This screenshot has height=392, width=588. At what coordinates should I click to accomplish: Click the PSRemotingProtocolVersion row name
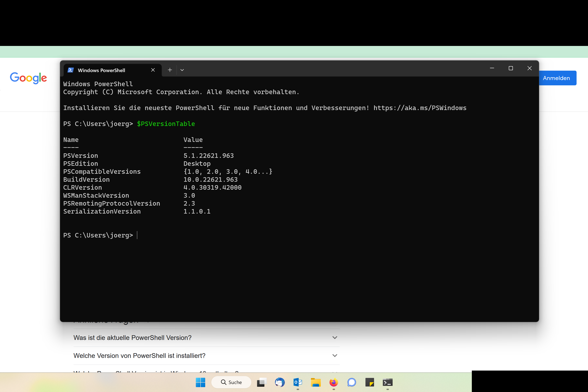point(112,204)
